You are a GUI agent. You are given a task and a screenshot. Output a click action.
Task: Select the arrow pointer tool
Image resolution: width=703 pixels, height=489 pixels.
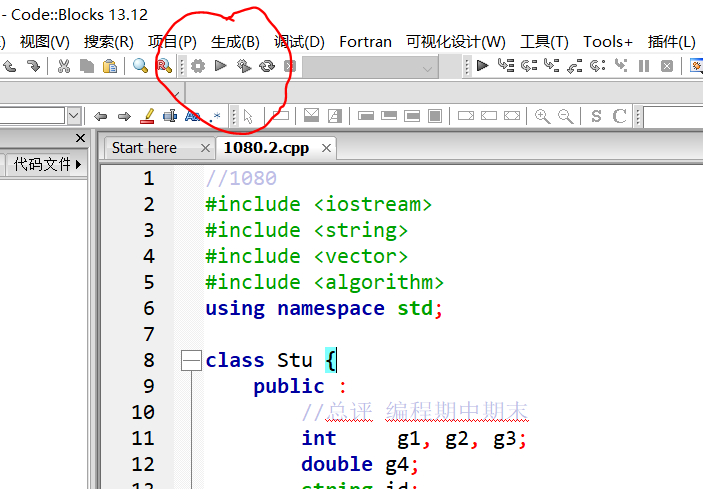tap(248, 117)
